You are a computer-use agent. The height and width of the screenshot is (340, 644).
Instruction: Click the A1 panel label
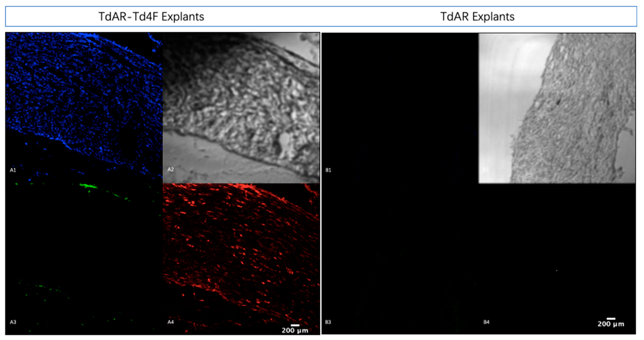pyautogui.click(x=13, y=170)
